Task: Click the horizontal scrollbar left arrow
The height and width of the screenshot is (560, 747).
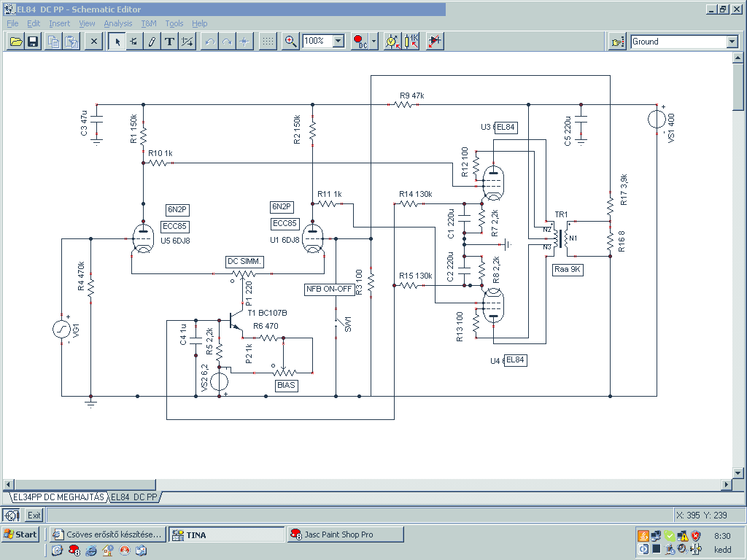Action: pos(8,485)
